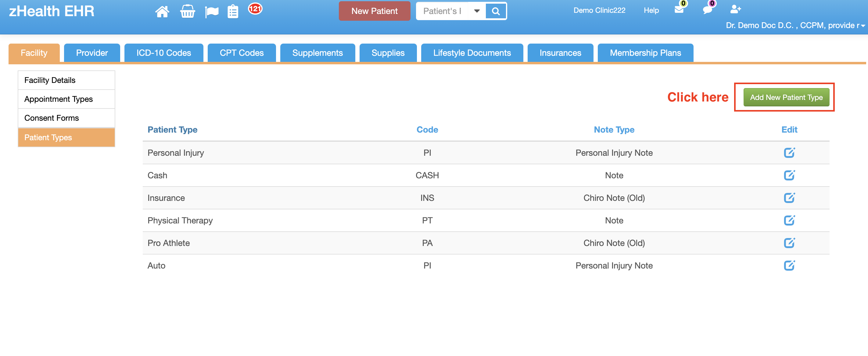Click Chiro Note (Old) in Insurance row
868x356 pixels.
pos(614,198)
